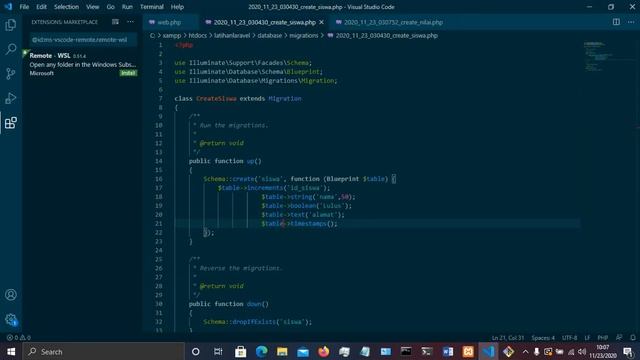Click the extensions marketplace search field

click(x=83, y=40)
